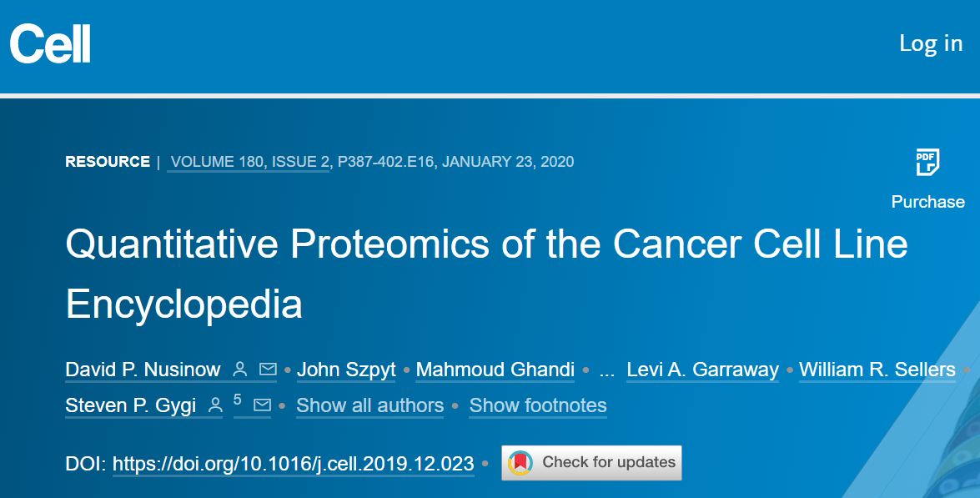
Task: View John Szpyt's author page
Action: (346, 370)
